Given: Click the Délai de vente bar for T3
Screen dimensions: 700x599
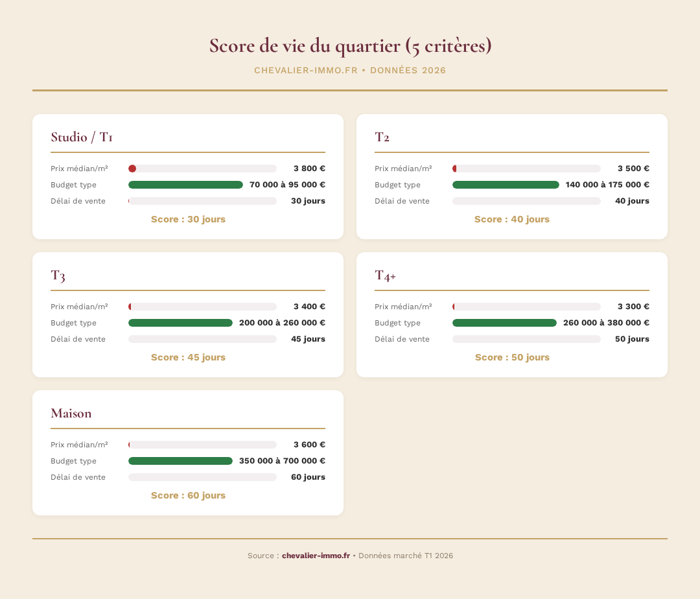Looking at the screenshot, I should coord(202,338).
